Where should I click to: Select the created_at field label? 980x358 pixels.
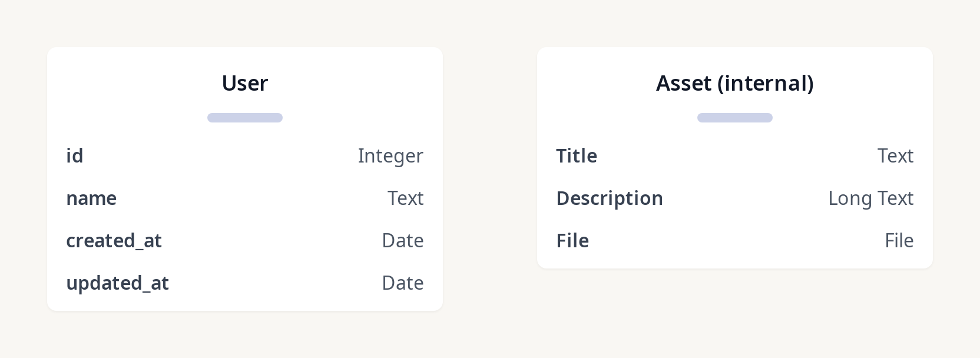(x=114, y=241)
